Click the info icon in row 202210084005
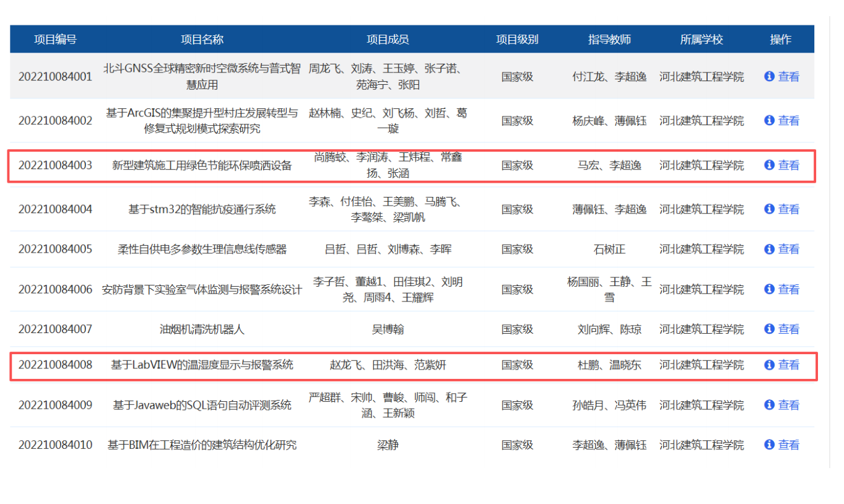844x504 pixels. 769,249
